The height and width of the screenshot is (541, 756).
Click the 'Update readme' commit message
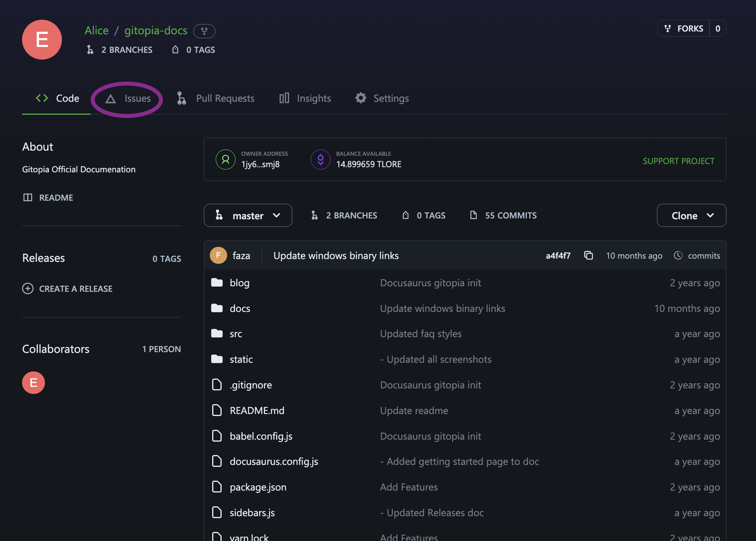tap(414, 410)
